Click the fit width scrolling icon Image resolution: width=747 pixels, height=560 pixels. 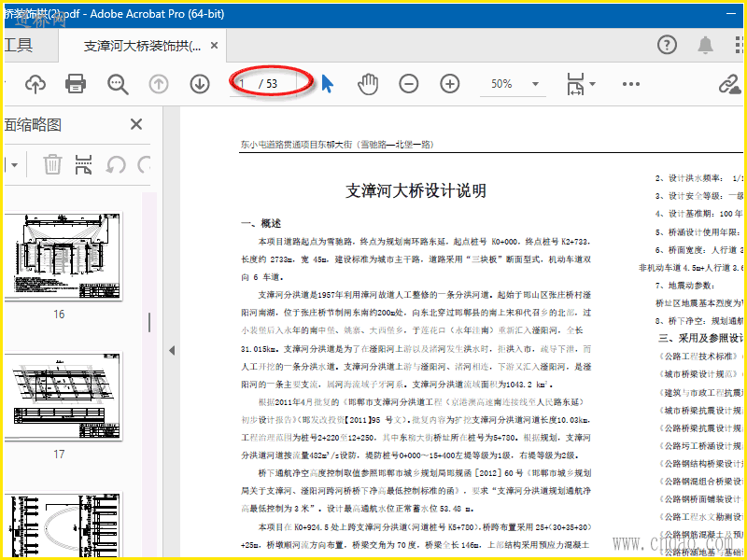click(x=575, y=84)
